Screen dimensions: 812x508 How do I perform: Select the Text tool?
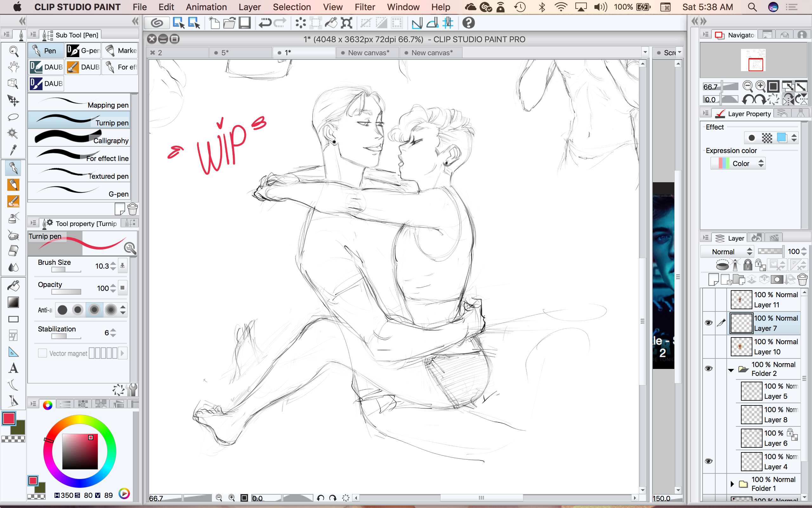click(x=13, y=369)
